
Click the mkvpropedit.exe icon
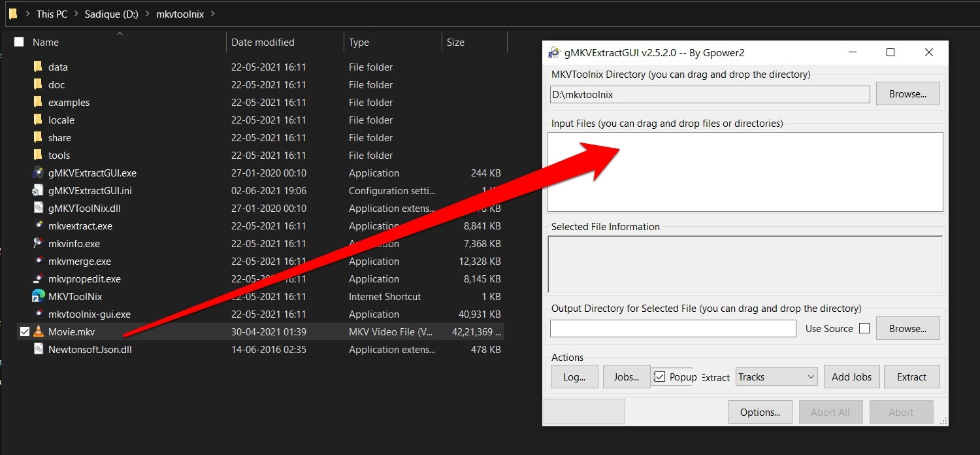coord(38,278)
